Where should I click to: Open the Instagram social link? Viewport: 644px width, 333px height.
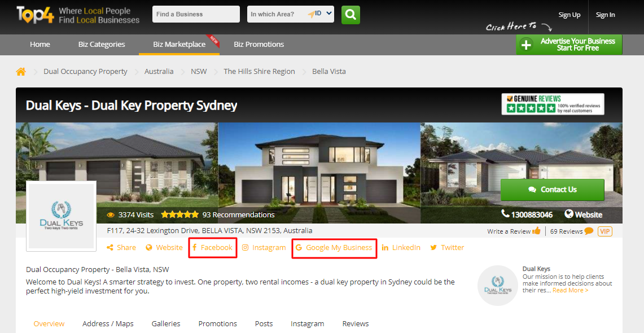[x=264, y=248]
